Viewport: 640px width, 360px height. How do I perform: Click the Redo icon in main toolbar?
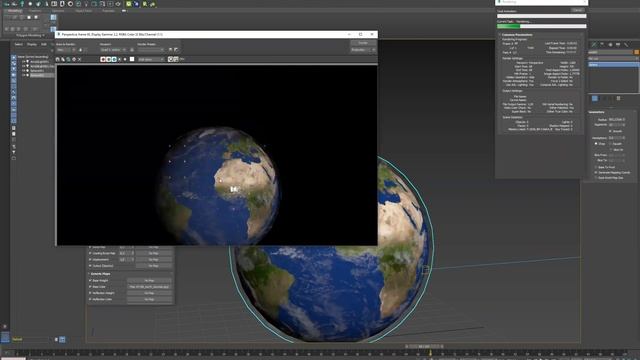tap(14, 4)
